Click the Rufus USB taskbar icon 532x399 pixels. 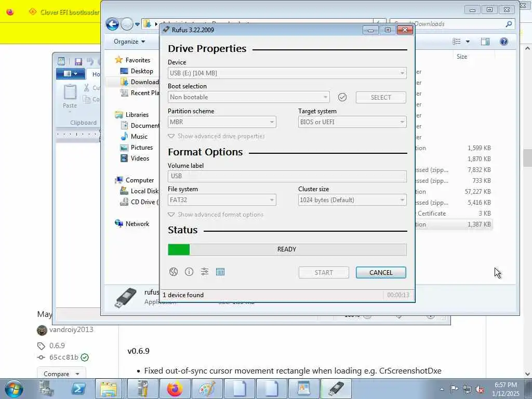tap(336, 389)
